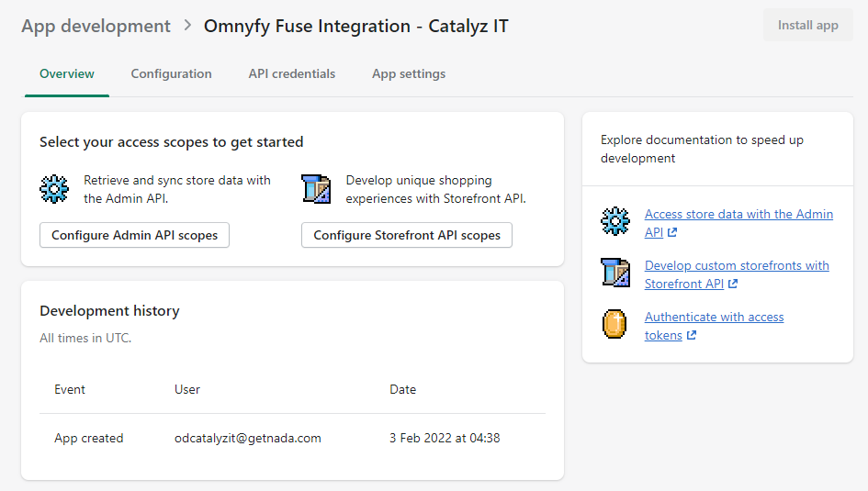Click the App created event cell
Screen dimensions: 868x491
tap(88, 438)
